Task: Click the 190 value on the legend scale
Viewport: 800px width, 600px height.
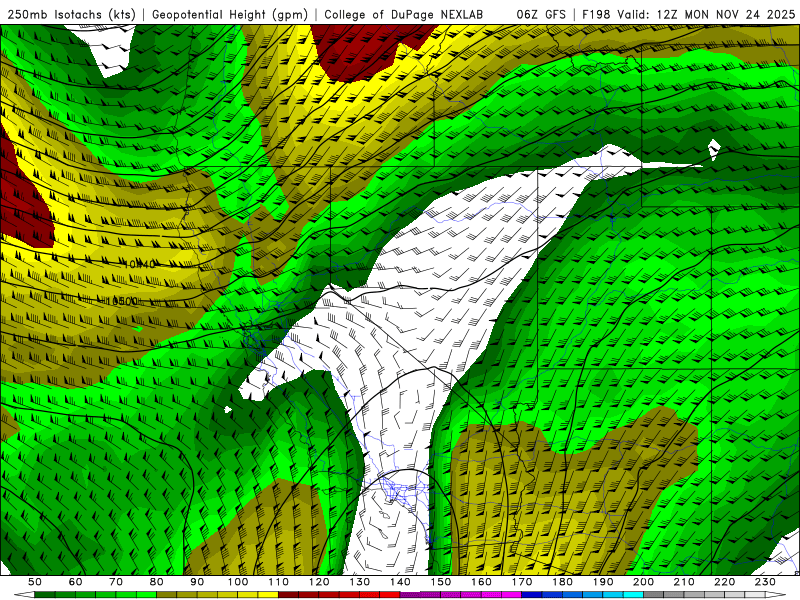Action: point(603,582)
